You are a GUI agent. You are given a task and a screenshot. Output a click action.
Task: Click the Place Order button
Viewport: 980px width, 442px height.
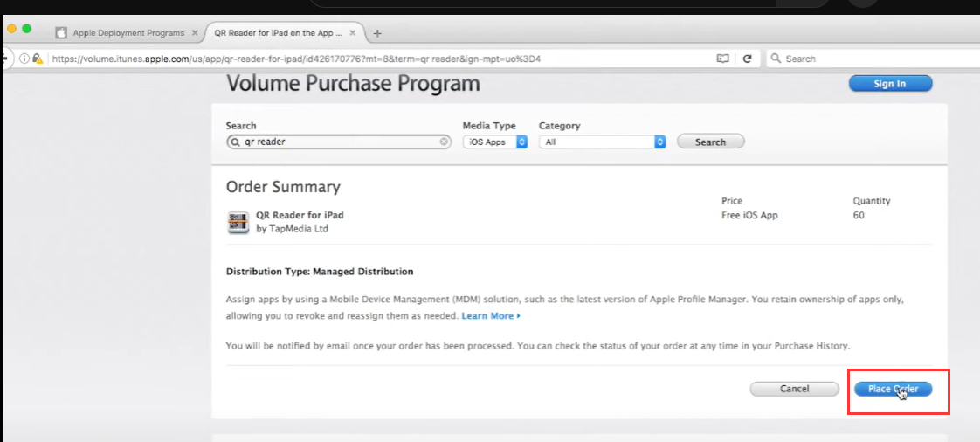pos(893,389)
